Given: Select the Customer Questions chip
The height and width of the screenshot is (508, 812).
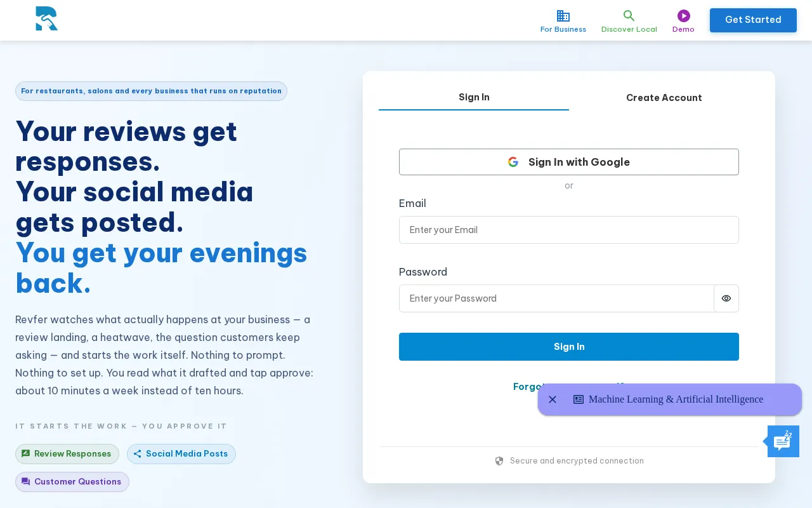Looking at the screenshot, I should click(72, 482).
